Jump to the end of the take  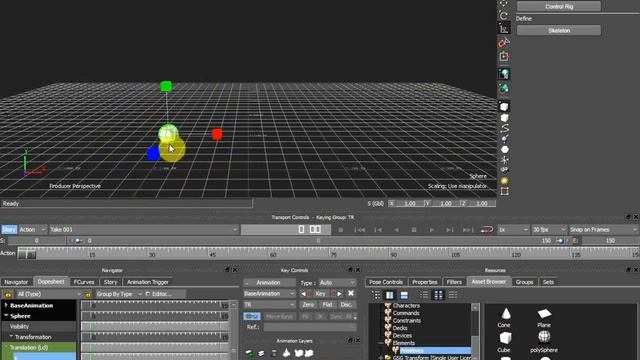(x=468, y=230)
